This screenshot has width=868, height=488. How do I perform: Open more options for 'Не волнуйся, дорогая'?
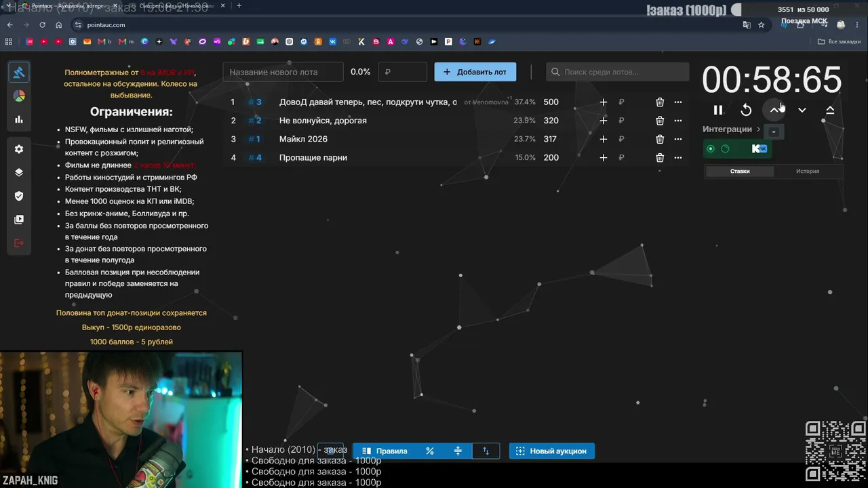pos(678,121)
